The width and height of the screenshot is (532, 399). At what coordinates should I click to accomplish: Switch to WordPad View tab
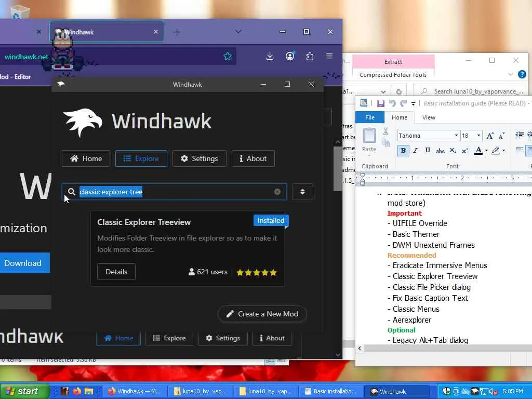pyautogui.click(x=429, y=117)
